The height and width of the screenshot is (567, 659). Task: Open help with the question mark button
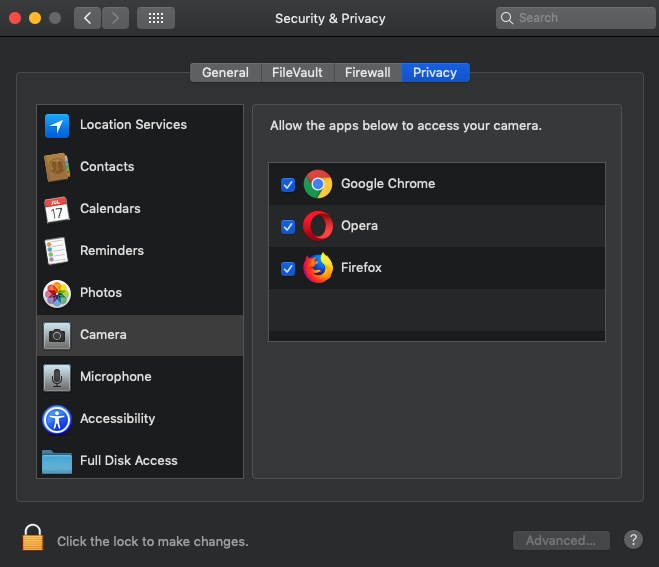tap(633, 540)
